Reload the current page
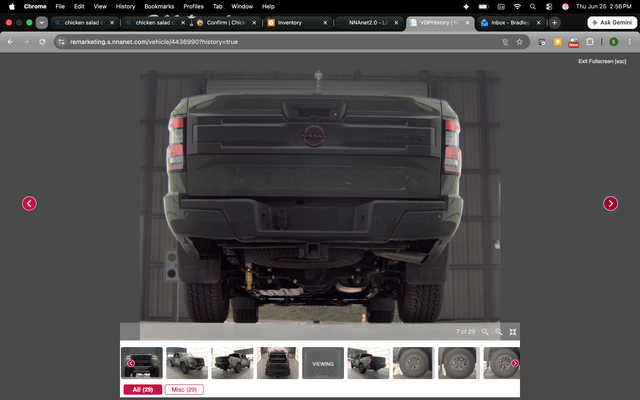The height and width of the screenshot is (400, 640). [x=42, y=42]
